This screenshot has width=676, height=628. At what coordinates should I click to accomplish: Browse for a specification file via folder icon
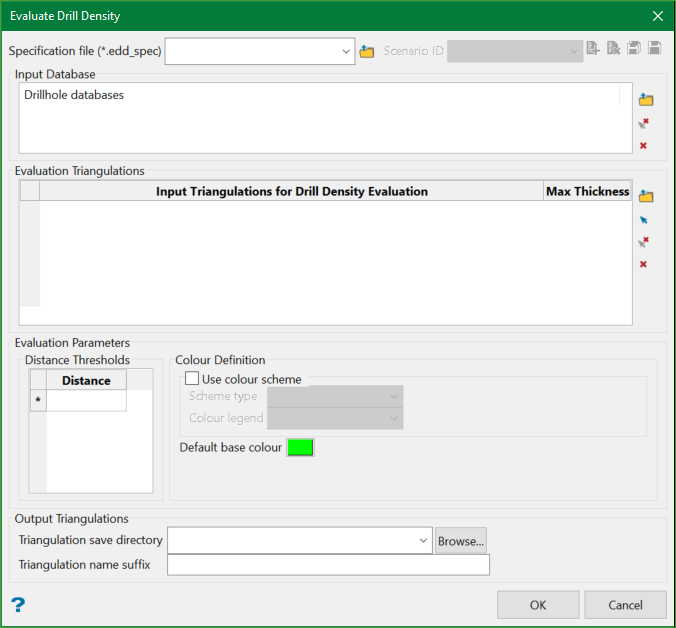pos(367,51)
